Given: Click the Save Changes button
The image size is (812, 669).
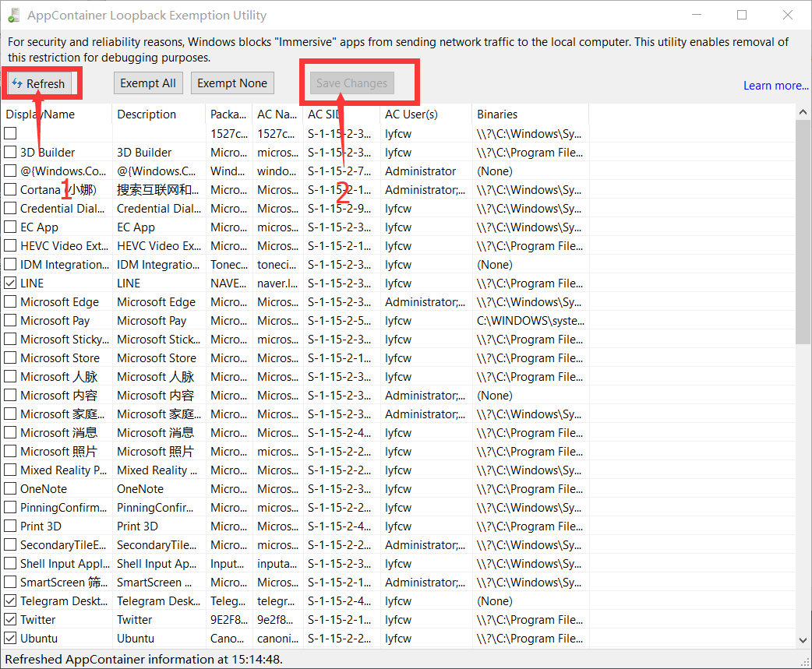Looking at the screenshot, I should (351, 83).
